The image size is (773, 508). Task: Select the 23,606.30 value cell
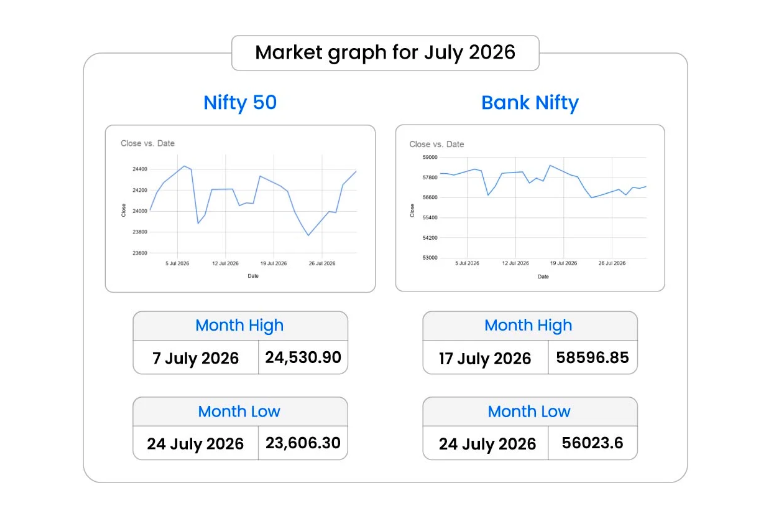[303, 443]
